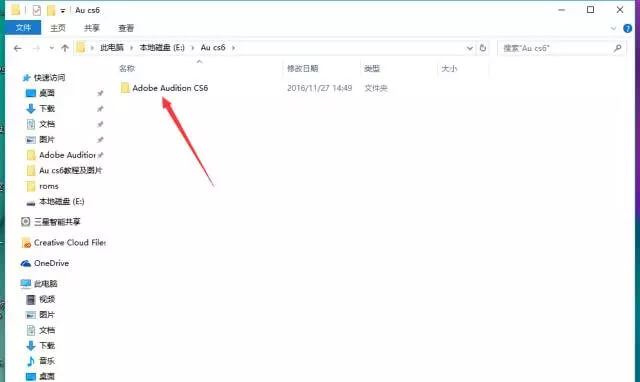
Task: Select the Adobe Audition CS6 folder
Action: pos(170,88)
